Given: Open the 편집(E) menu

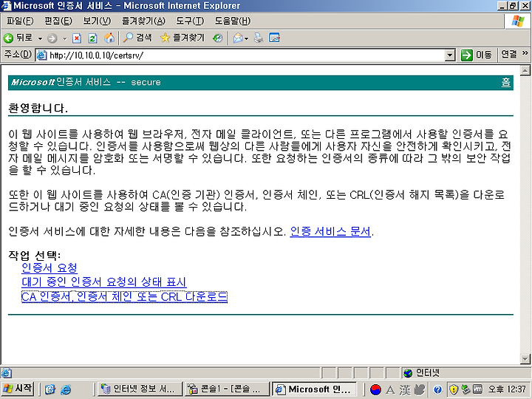Looking at the screenshot, I should [58, 21].
